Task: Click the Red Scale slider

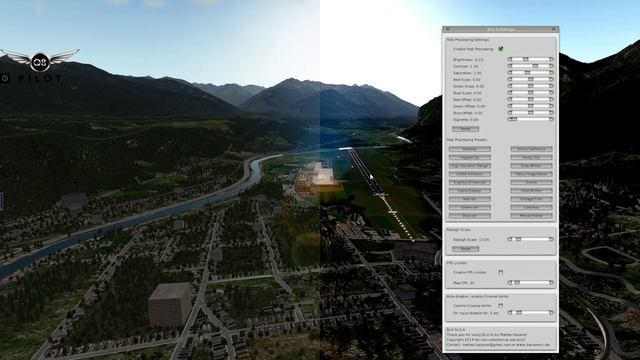Action: tap(531, 80)
